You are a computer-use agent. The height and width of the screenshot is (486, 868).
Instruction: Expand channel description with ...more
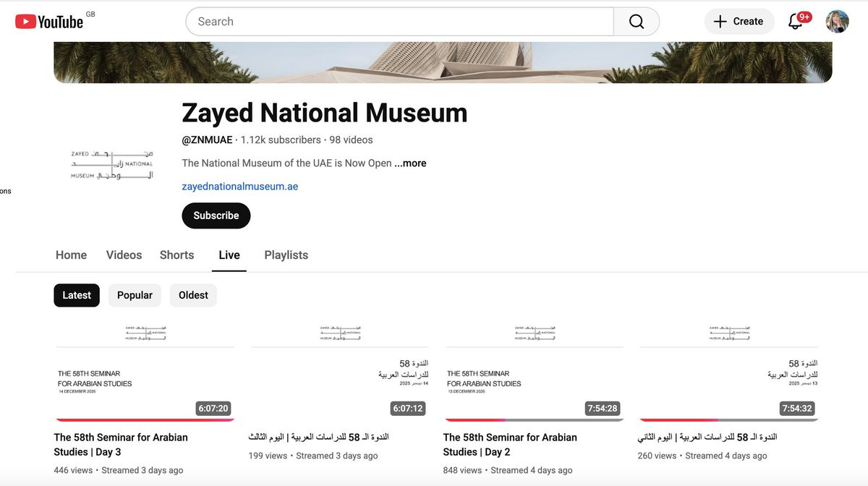click(410, 163)
